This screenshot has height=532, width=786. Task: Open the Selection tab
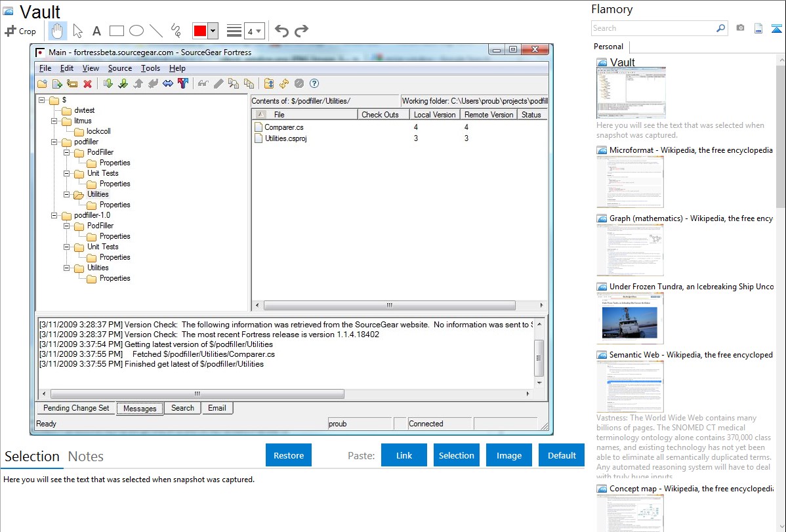32,457
